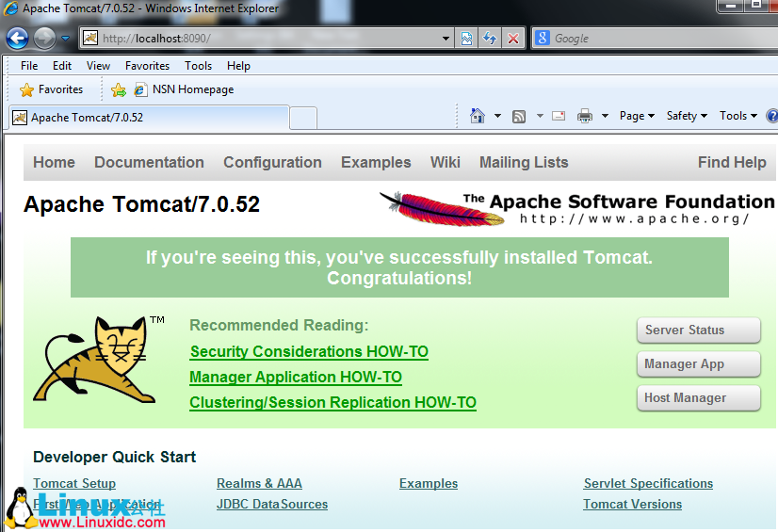Open Security Considerations HOW-TO link

[309, 351]
